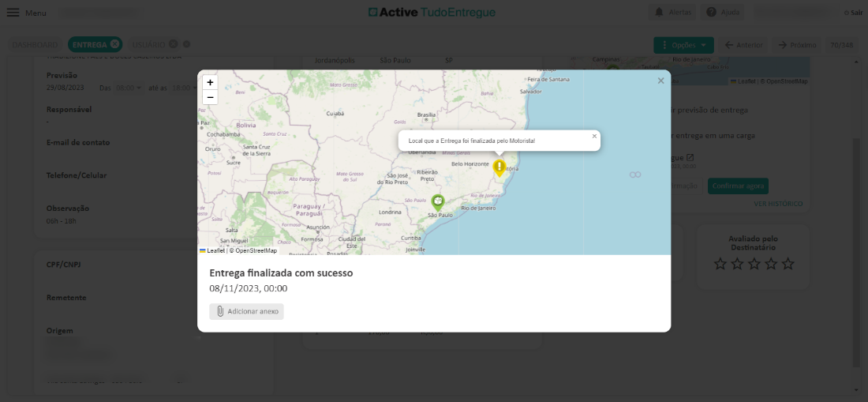Open the Ajuda help button
868x402 pixels.
click(722, 12)
